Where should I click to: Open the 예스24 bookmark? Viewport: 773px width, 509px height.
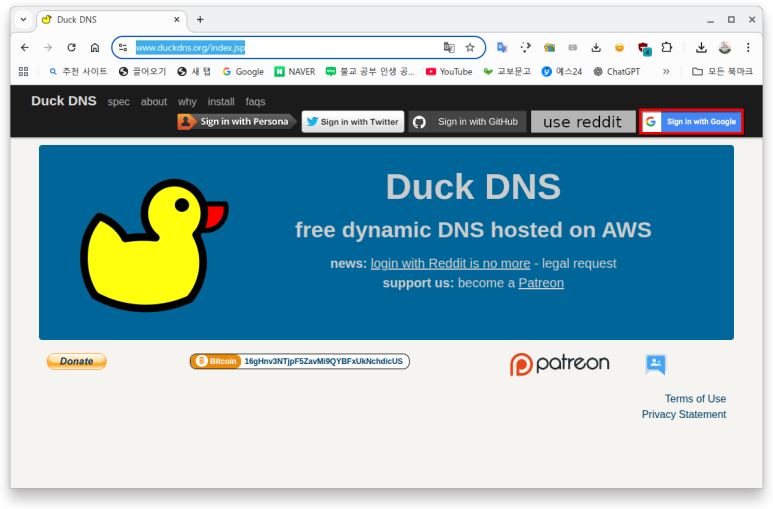point(562,72)
